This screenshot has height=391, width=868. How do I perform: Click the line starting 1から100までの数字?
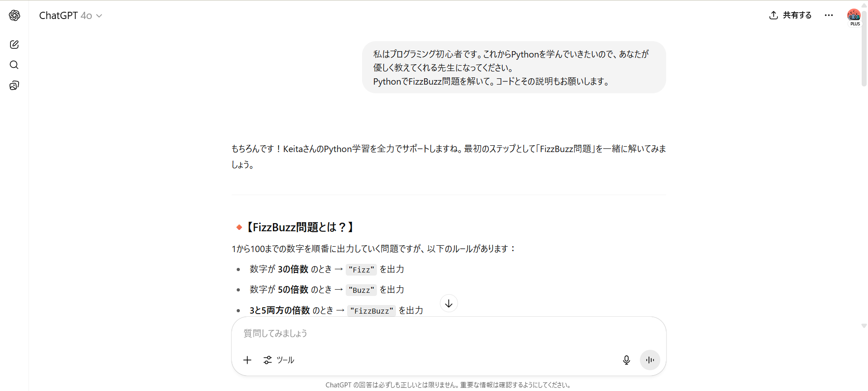(374, 249)
